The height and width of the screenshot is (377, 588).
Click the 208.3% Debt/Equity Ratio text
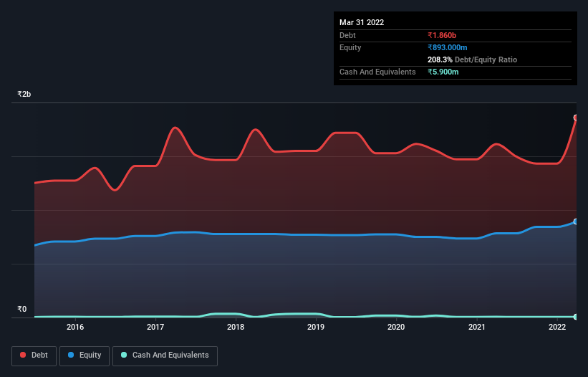point(472,59)
